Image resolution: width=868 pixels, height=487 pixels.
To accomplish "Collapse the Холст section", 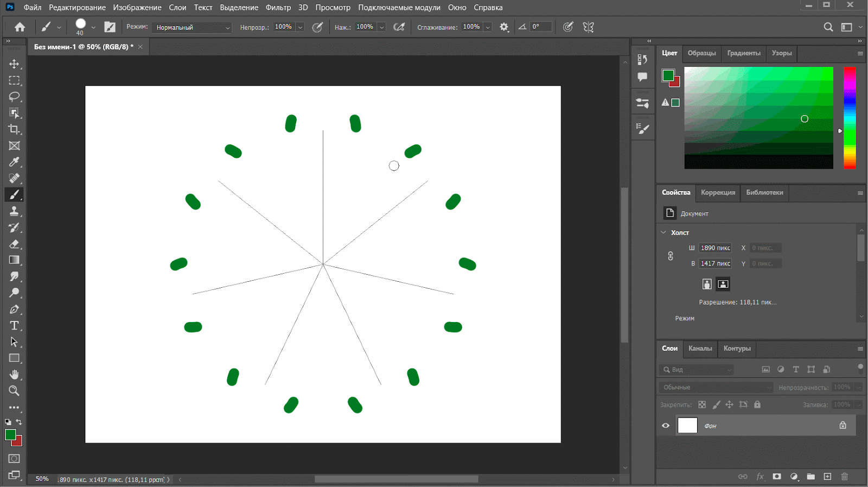I will point(663,232).
